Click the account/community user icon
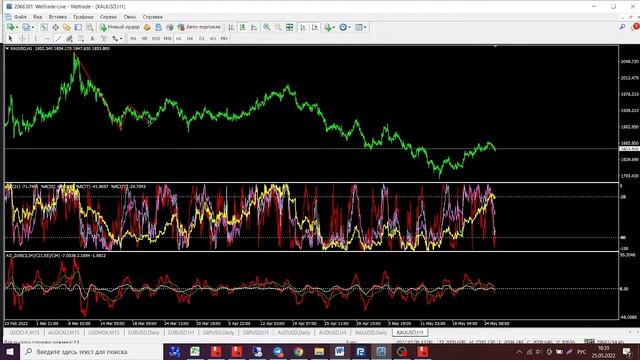The height and width of the screenshot is (360, 640). [158, 27]
